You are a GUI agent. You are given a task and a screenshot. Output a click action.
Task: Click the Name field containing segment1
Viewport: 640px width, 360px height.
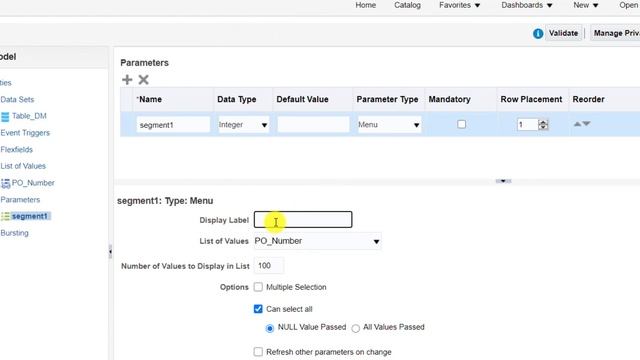[x=173, y=125]
